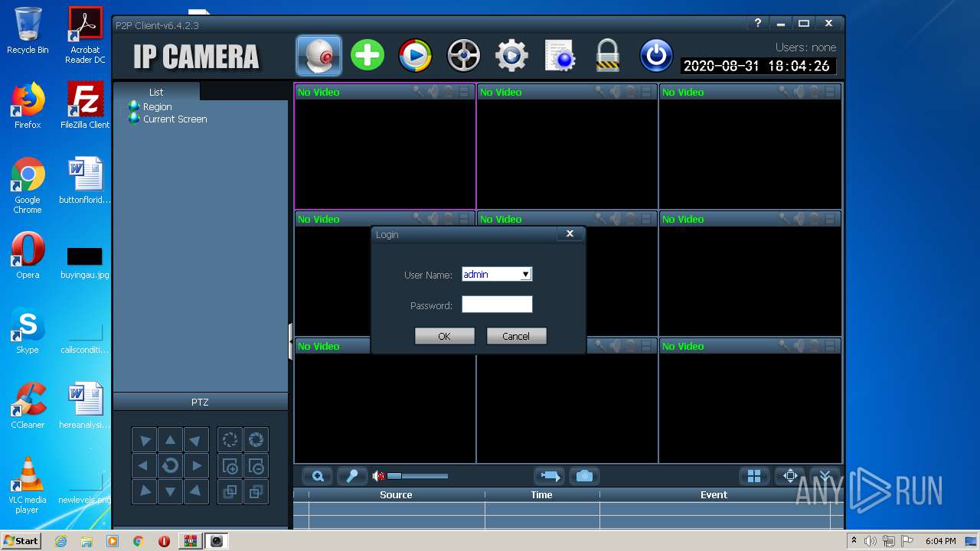This screenshot has height=551, width=980.
Task: Click the PTZ focus near icon
Action: tap(230, 491)
